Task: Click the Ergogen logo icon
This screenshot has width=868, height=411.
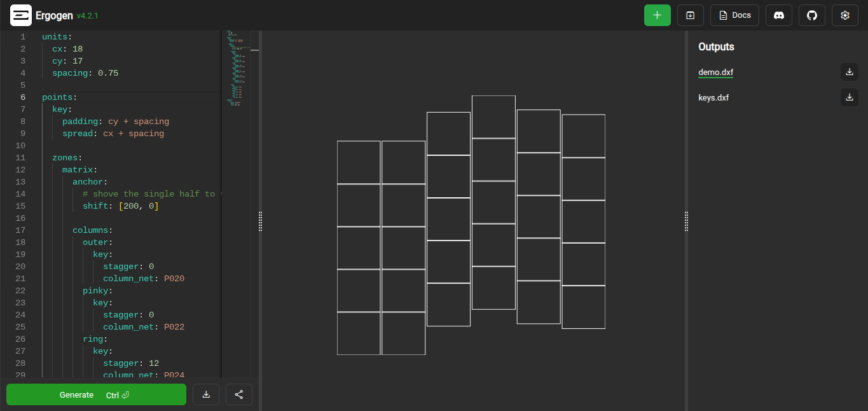Action: click(21, 15)
